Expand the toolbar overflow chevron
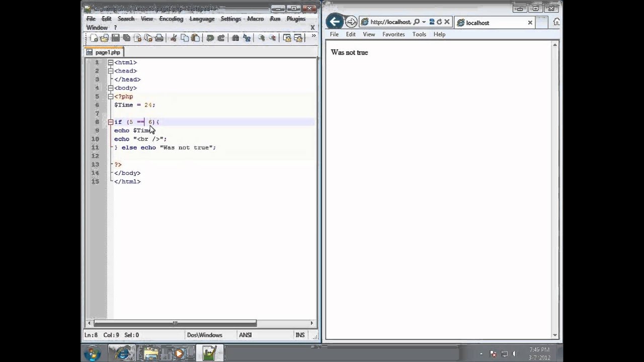644x362 pixels. (x=313, y=36)
